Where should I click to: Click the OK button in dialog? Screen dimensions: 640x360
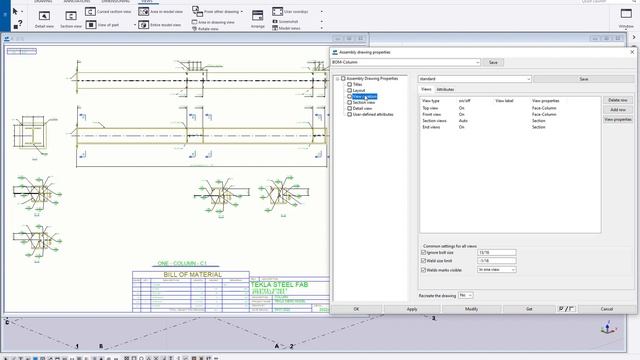[356, 309]
